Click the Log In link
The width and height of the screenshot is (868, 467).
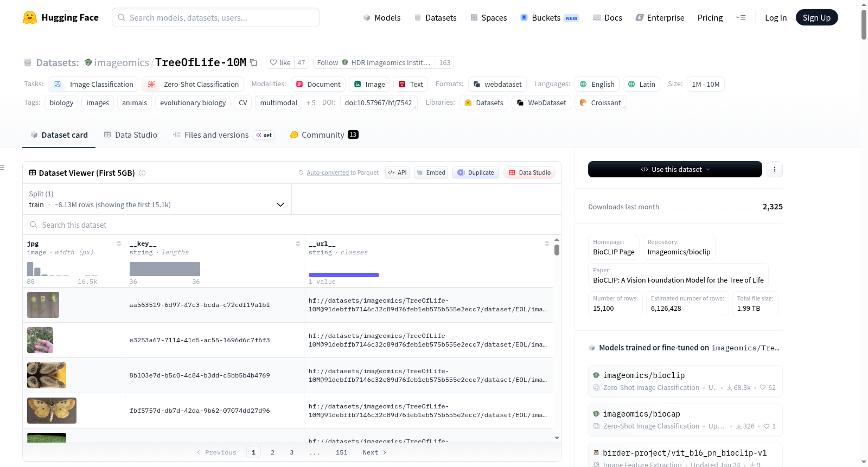tap(776, 18)
